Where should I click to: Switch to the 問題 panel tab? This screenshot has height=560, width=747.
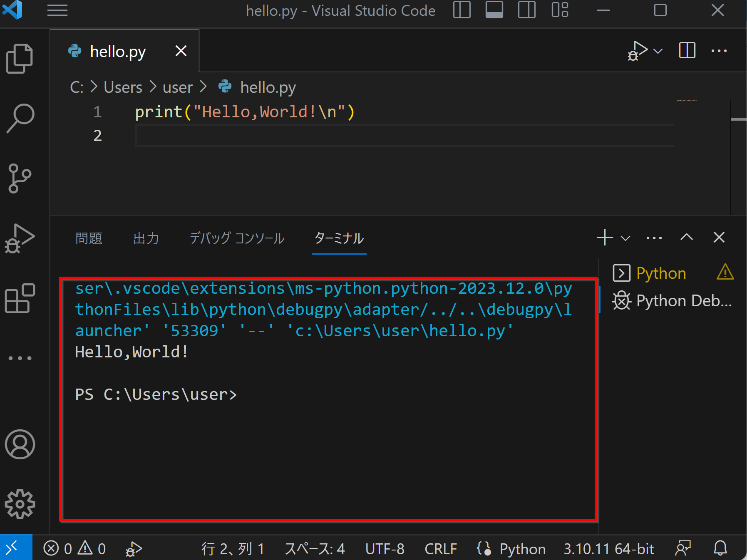[x=89, y=238]
